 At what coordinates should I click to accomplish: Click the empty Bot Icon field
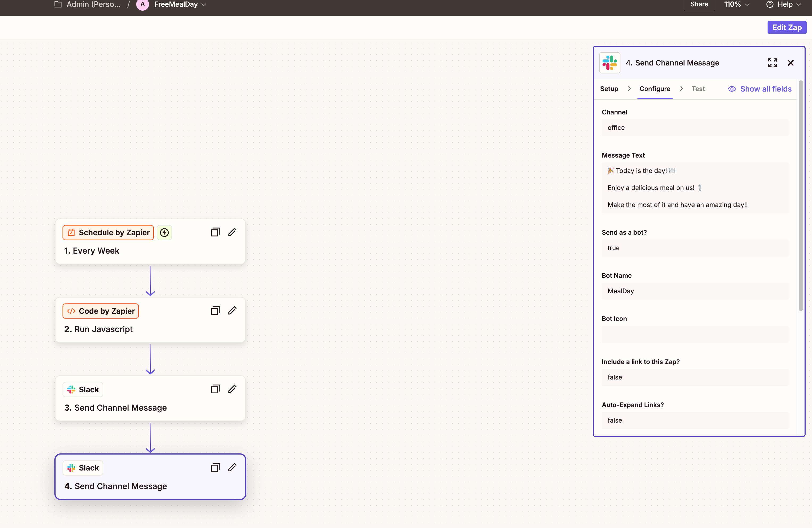[x=695, y=334]
